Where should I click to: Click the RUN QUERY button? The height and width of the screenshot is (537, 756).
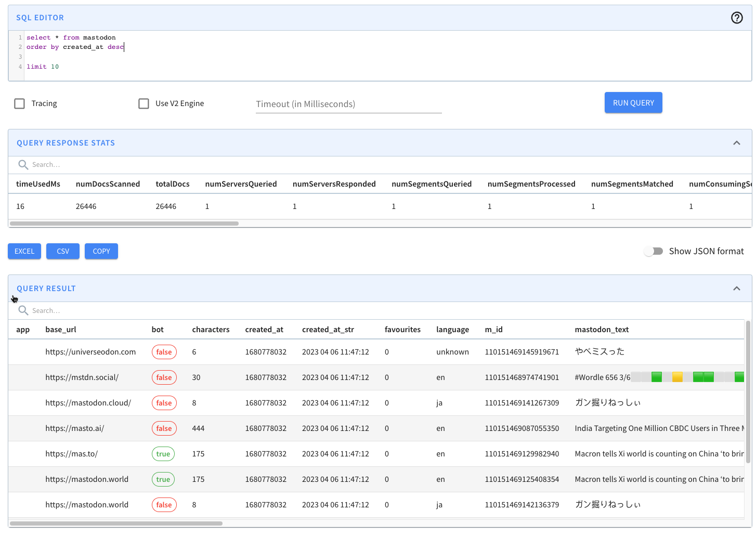633,102
